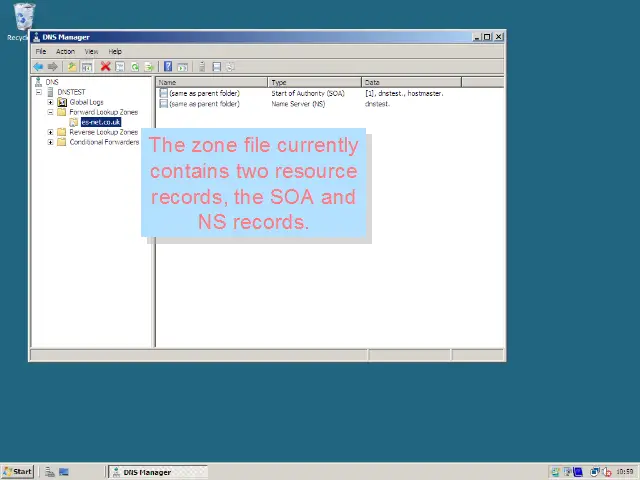Open Help with the blue question mark icon
Viewport: 640px width, 480px height.
168,66
